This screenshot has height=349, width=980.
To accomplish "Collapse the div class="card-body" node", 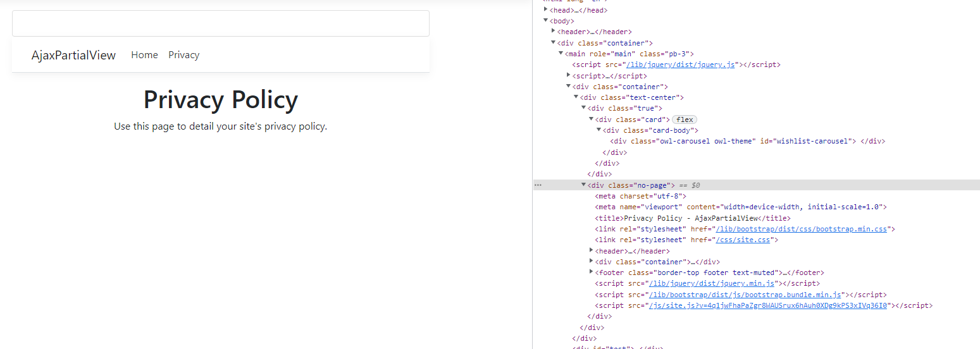I will coord(599,130).
